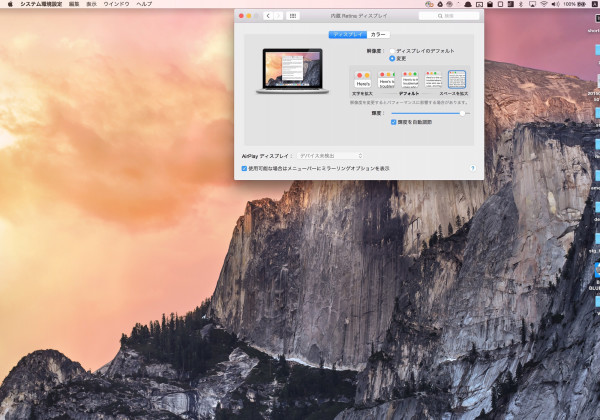Open the 表示 menu

point(91,4)
